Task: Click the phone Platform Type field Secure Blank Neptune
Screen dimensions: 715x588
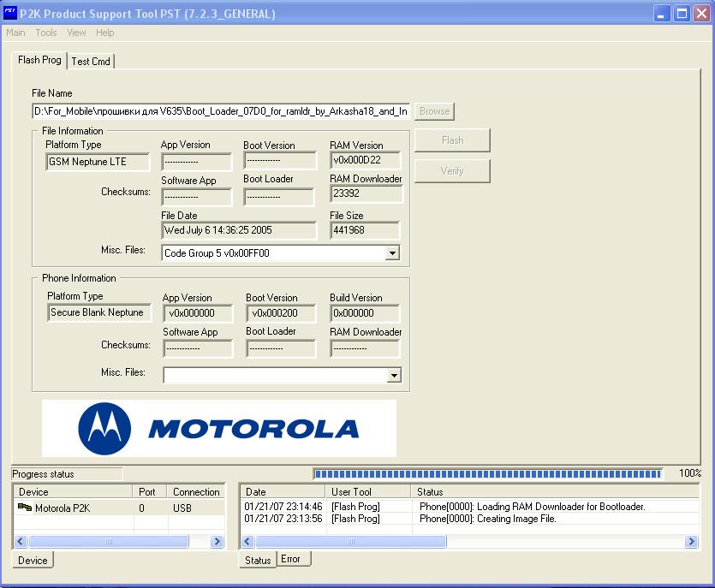Action: tap(99, 312)
